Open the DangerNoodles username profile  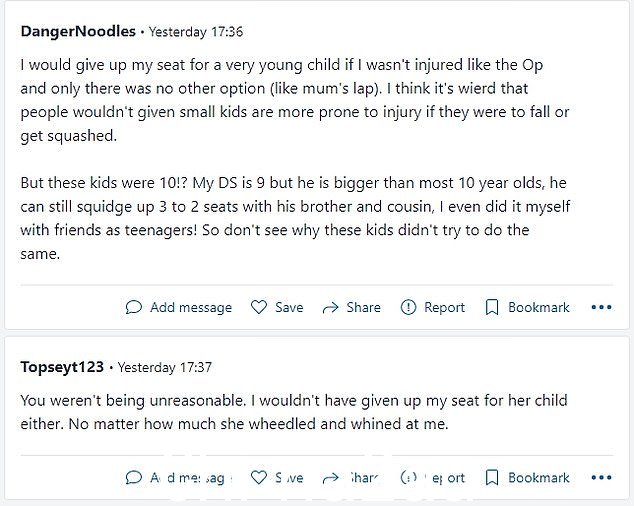(x=78, y=32)
